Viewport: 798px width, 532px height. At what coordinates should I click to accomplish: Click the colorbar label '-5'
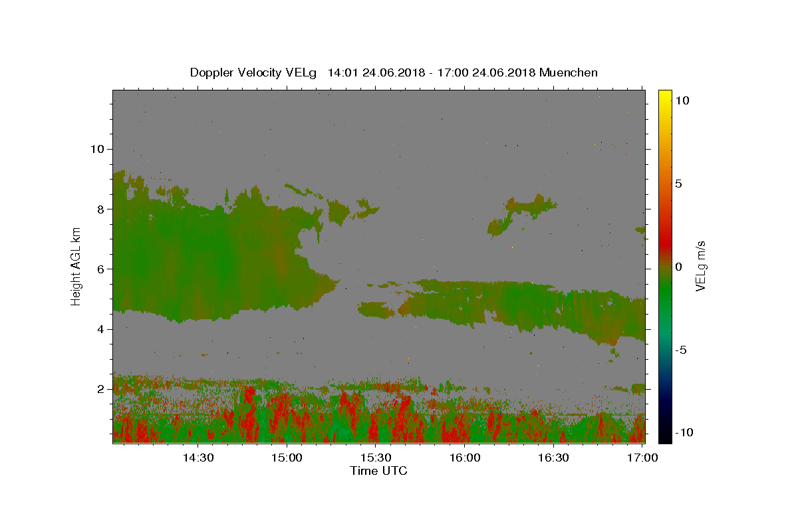pos(680,350)
